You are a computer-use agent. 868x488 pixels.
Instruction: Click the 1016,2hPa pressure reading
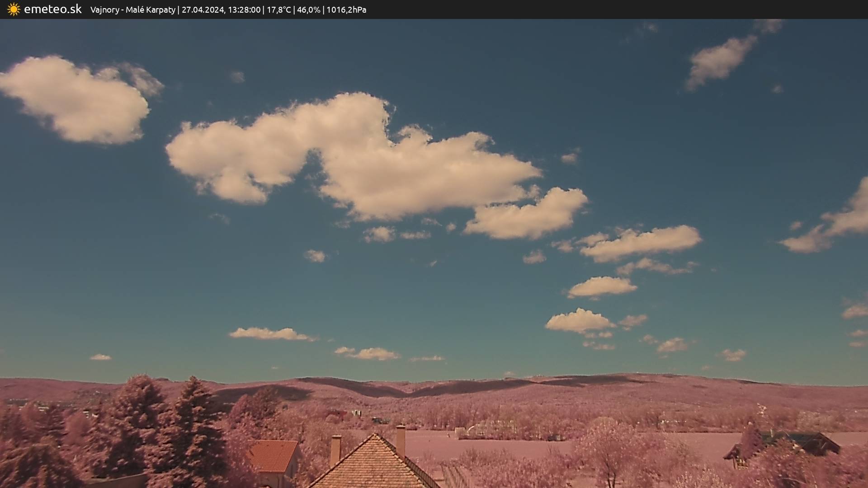coord(346,10)
